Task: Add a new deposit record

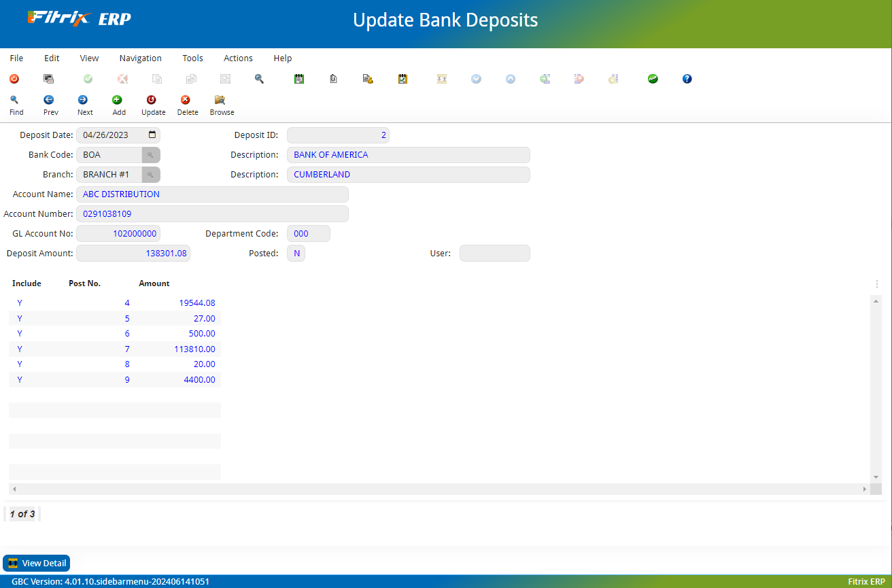Action: pyautogui.click(x=118, y=104)
